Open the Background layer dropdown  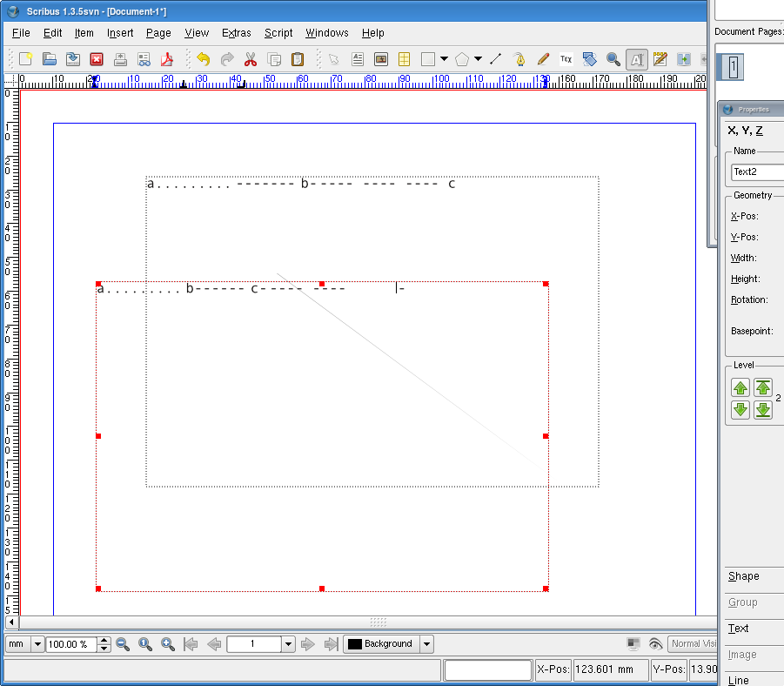pos(426,644)
